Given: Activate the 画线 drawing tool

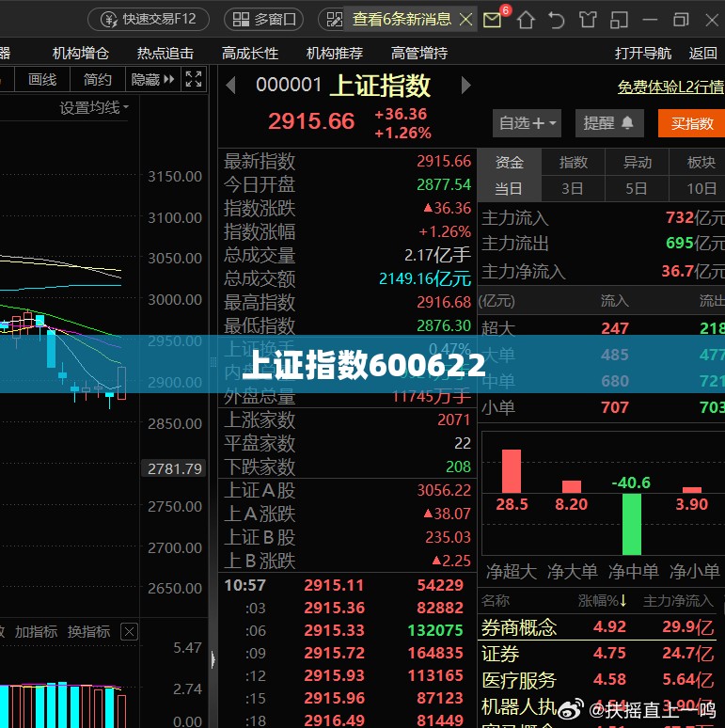Looking at the screenshot, I should pyautogui.click(x=42, y=80).
